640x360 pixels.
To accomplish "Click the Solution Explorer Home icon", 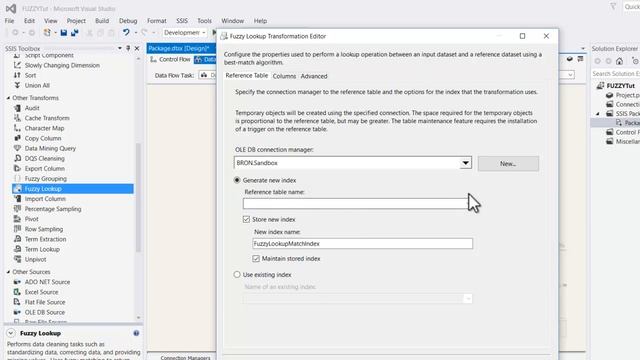I will (x=620, y=61).
